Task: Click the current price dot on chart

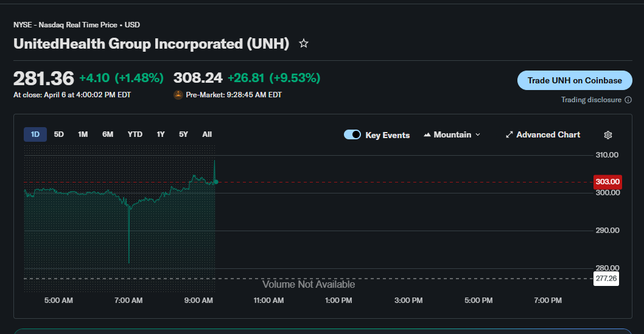Action: 216,182
